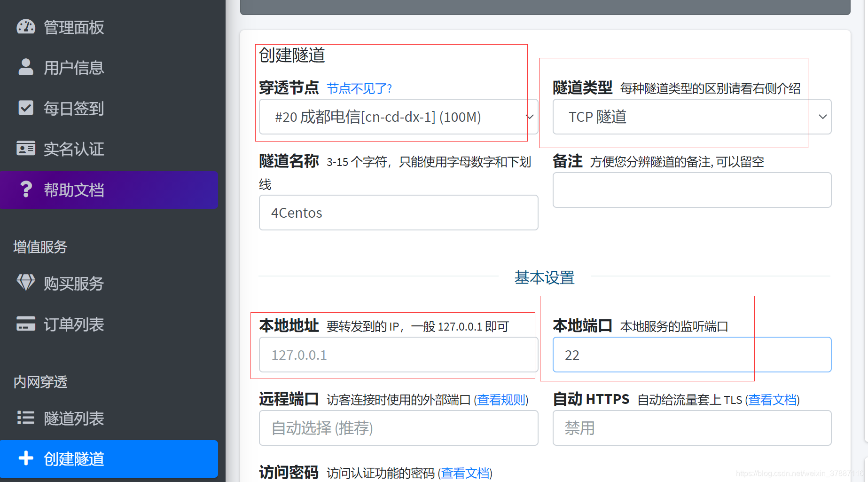Image resolution: width=868 pixels, height=482 pixels.
Task: Click the chevron arrow of the 隧道类型 dropdown
Action: pos(822,117)
